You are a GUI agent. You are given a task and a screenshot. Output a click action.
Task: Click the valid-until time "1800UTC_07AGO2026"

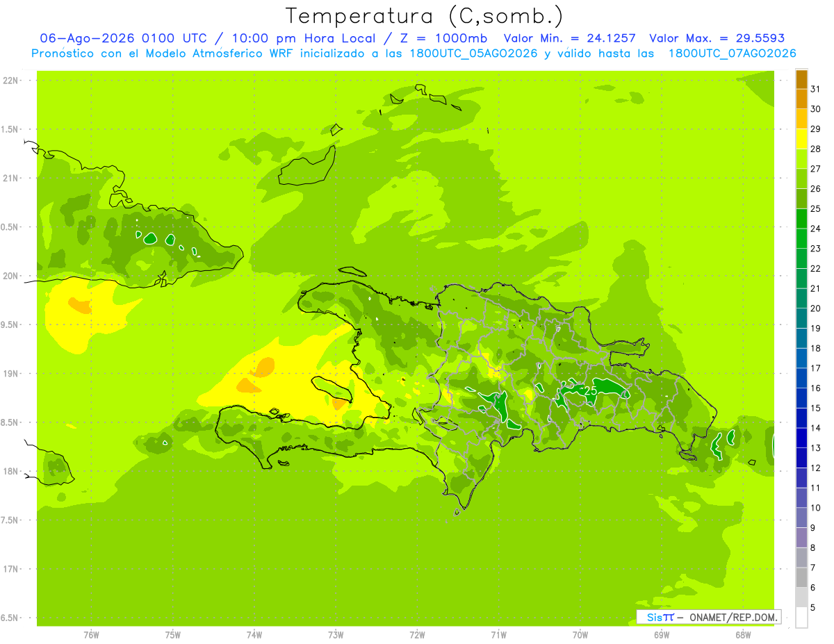pos(732,53)
